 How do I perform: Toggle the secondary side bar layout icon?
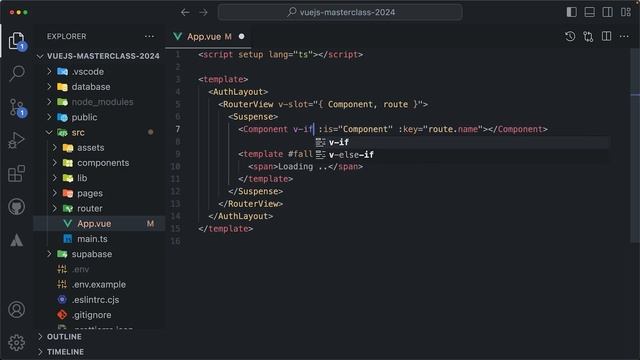point(607,12)
